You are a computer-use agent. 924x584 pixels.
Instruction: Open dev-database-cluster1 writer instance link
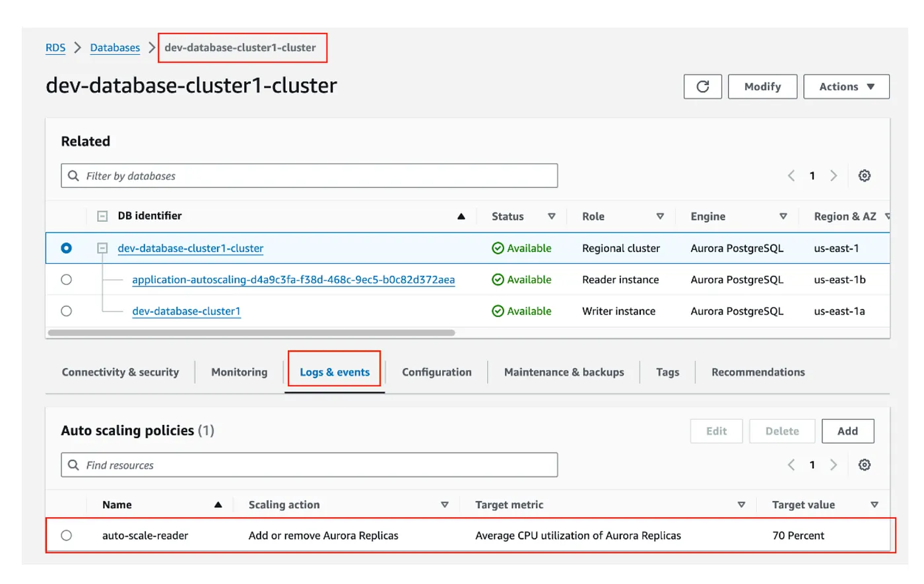click(186, 311)
